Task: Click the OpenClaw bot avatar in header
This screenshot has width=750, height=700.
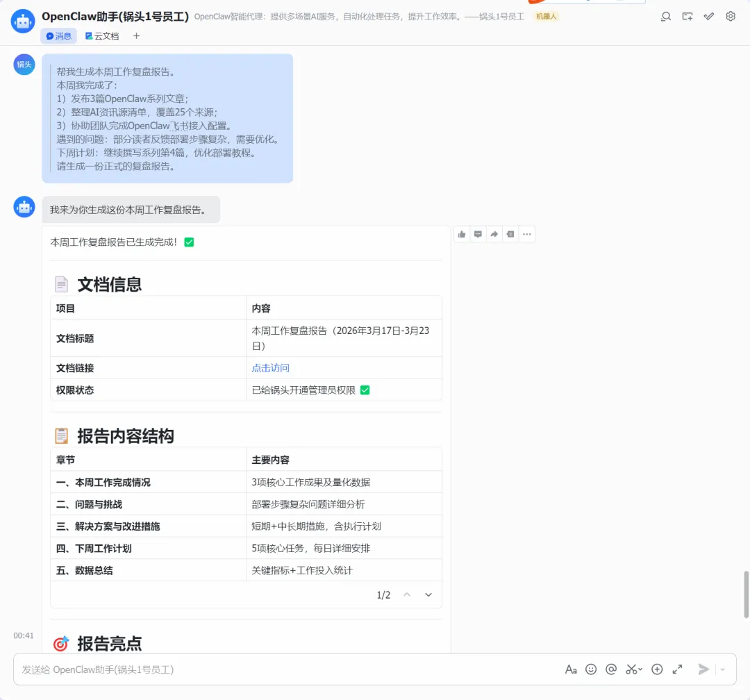Action: click(x=23, y=22)
